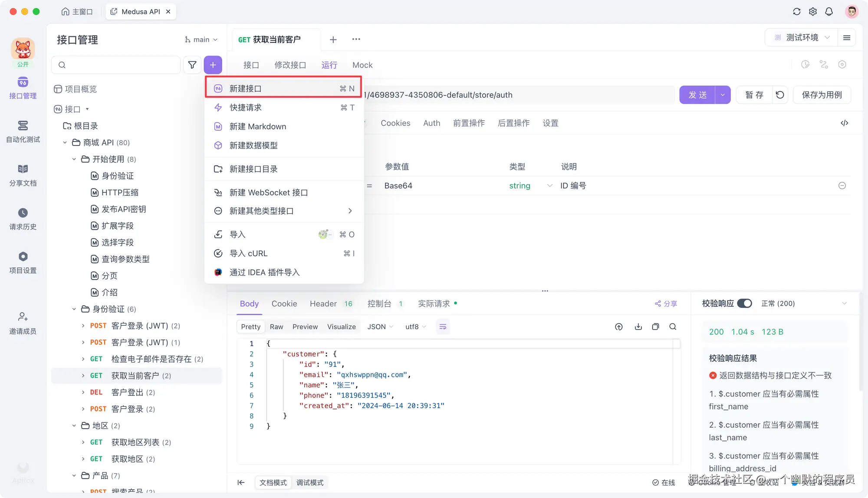The image size is (868, 498).
Task: Switch to 调试模式 at the bottom
Action: pyautogui.click(x=310, y=482)
